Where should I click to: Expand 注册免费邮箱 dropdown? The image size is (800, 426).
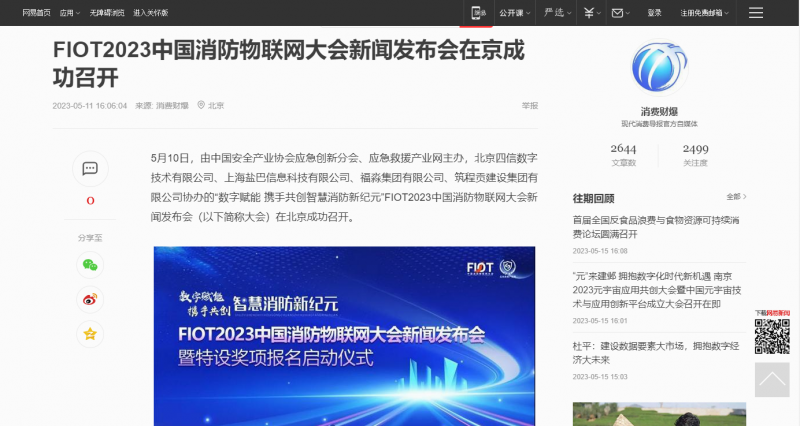tap(704, 13)
